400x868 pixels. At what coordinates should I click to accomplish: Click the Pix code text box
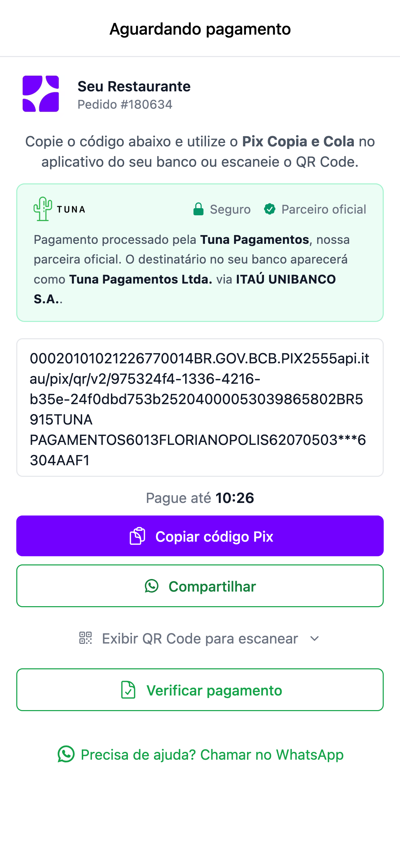pos(200,408)
